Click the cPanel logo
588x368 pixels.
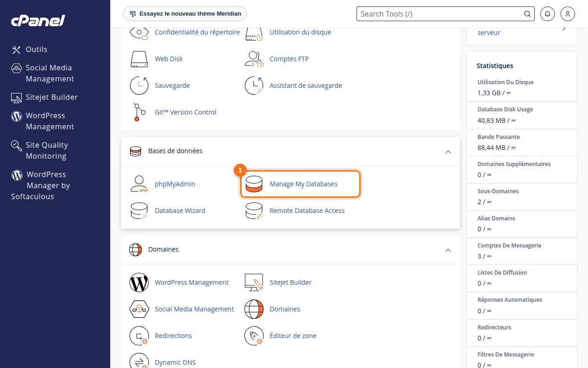tap(38, 21)
